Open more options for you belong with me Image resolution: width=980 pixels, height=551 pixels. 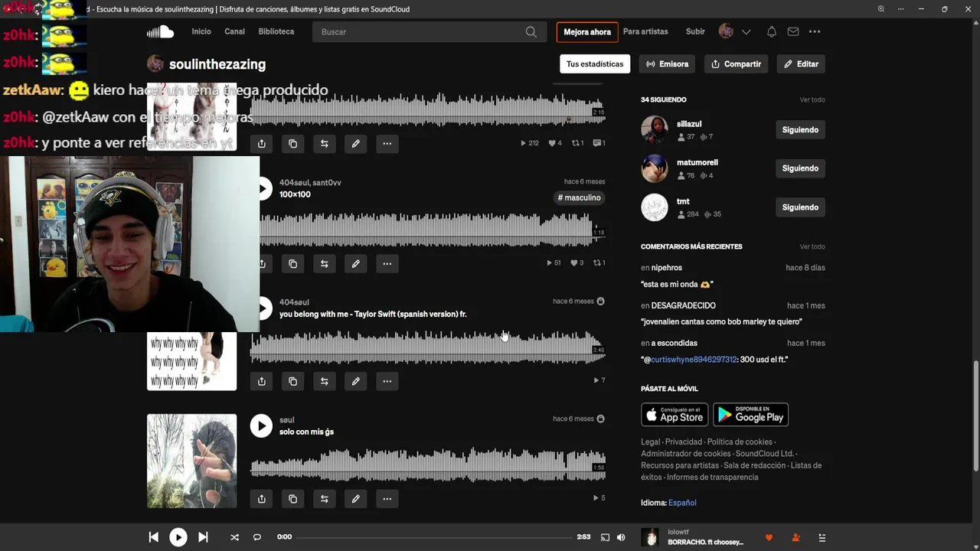coord(387,381)
